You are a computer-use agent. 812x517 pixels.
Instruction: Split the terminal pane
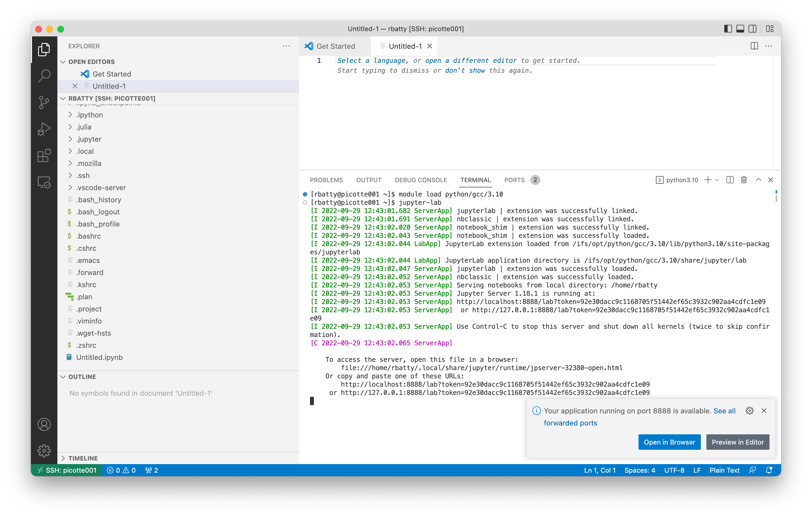coord(730,180)
